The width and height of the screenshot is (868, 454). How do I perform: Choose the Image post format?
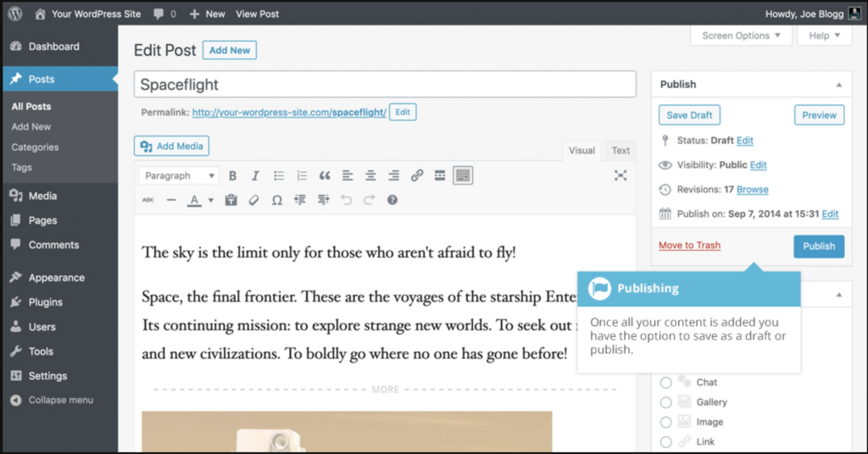(665, 422)
